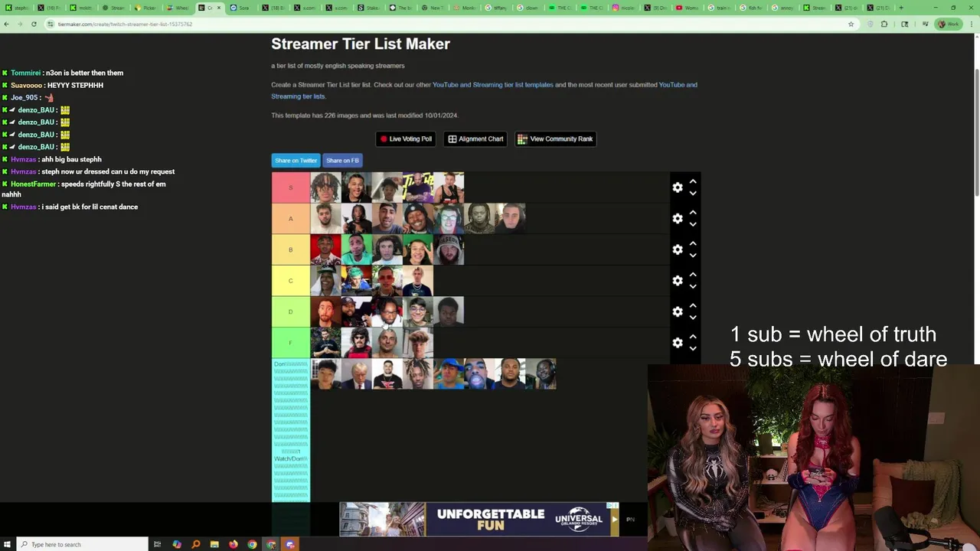
Task: Move A tier row down arrow
Action: coord(693,224)
